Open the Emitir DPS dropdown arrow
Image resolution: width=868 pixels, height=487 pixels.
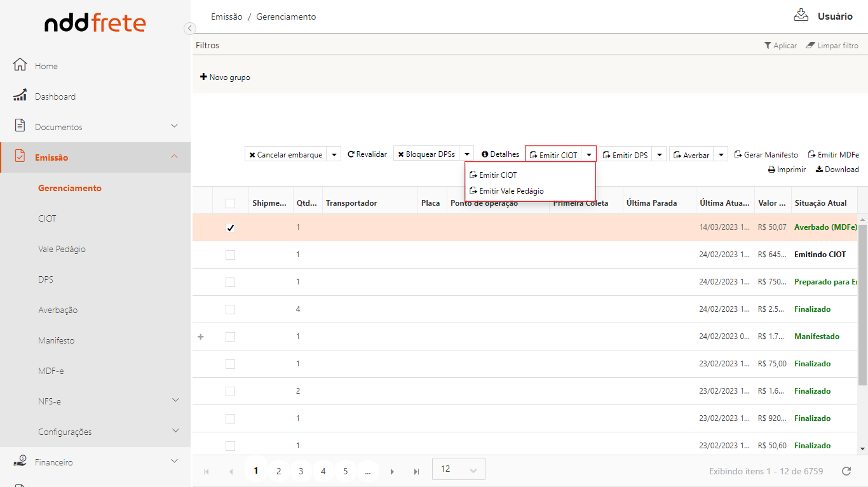[659, 154]
